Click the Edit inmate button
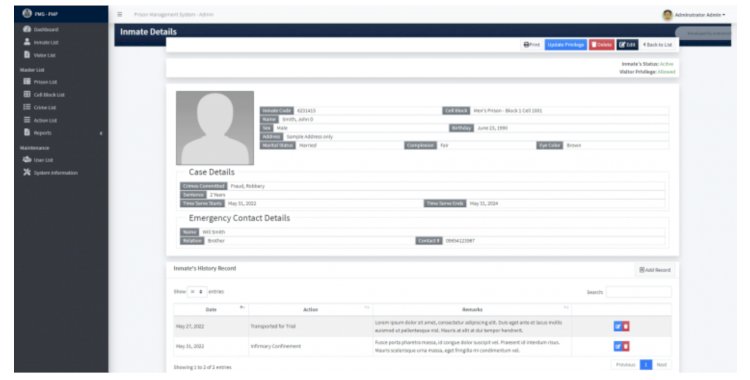This screenshot has width=750, height=380. [x=628, y=45]
